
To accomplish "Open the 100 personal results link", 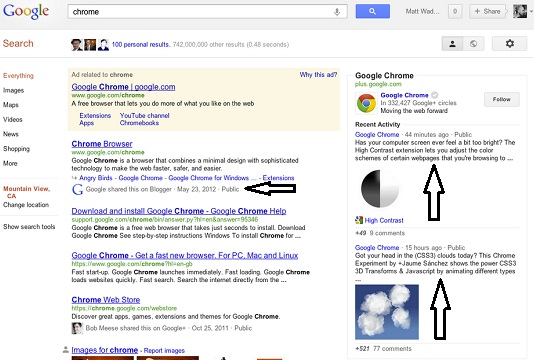I will coord(141,45).
